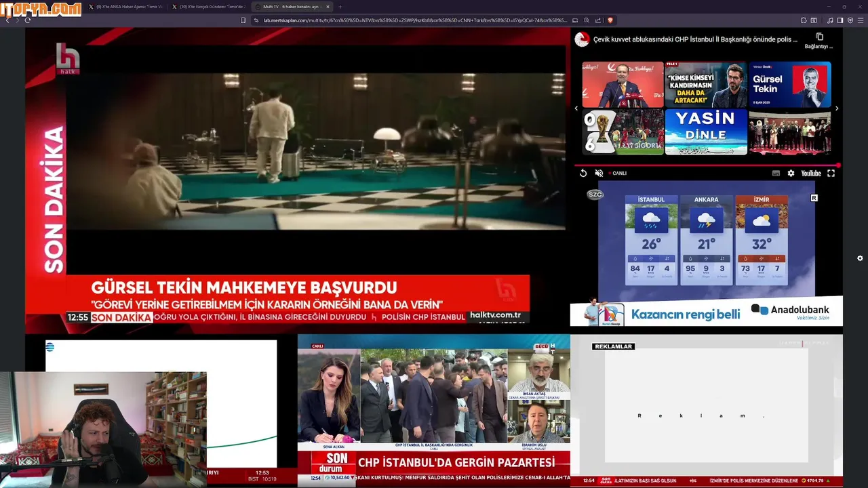Screen dimensions: 868x488
Task: Switch to the ANKA Haber Ajansı tab
Action: (x=125, y=7)
